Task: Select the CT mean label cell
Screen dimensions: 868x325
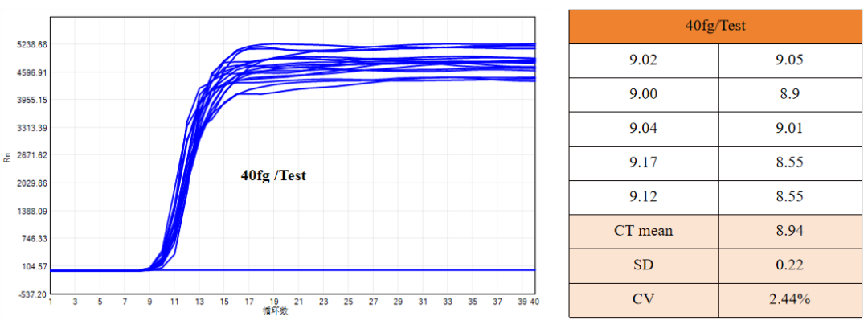Action: pos(643,232)
